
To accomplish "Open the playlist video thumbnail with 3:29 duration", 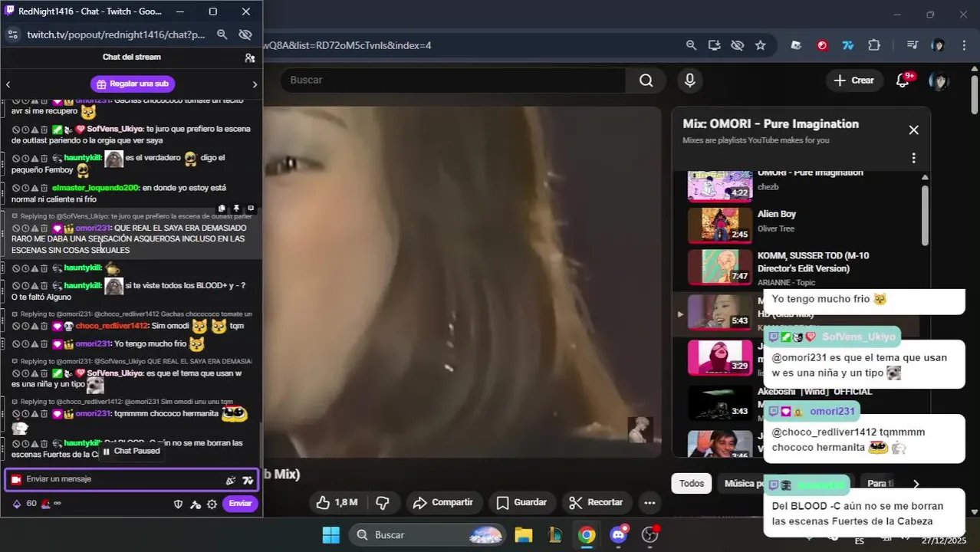I will [720, 357].
